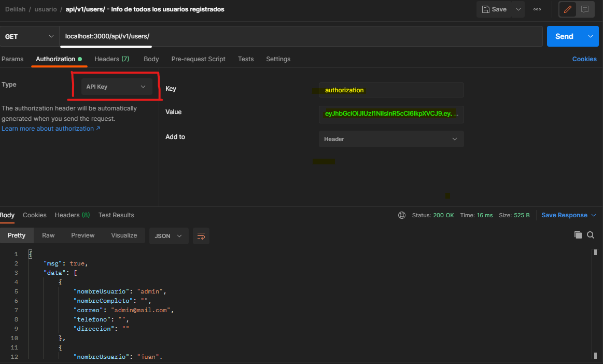Image resolution: width=603 pixels, height=364 pixels.
Task: Open the Save Response dropdown chevron
Action: point(593,215)
